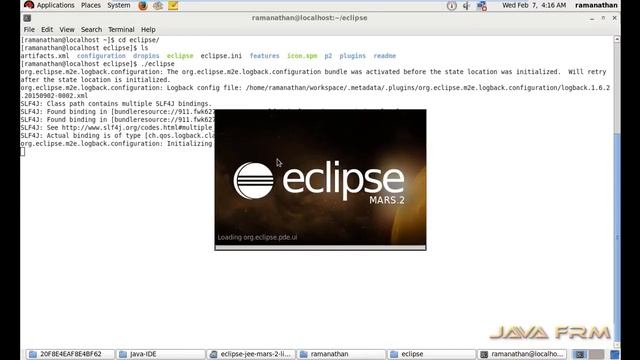Viewport: 640px width, 360px height.
Task: Click the 'MARS.2' label on splash
Action: 387,200
